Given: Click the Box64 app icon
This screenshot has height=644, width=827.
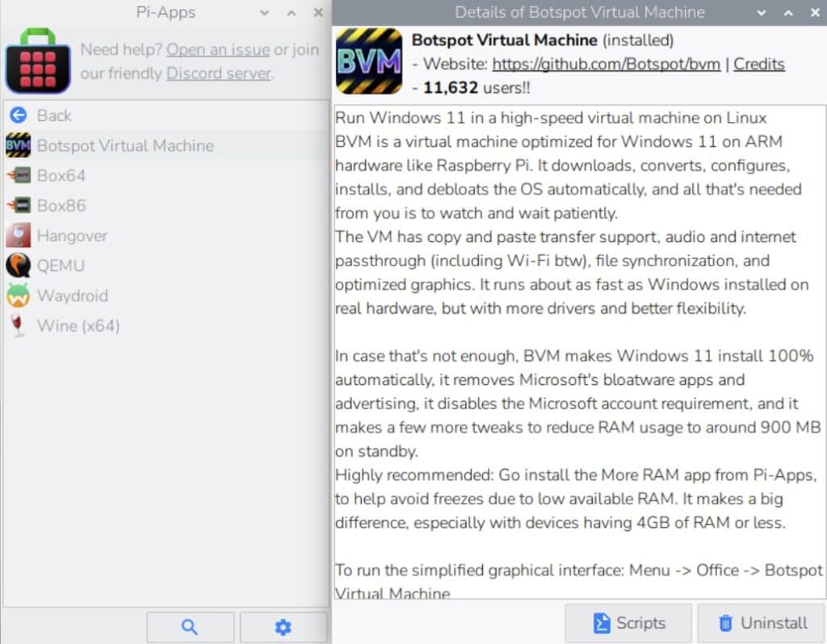Looking at the screenshot, I should coord(18,176).
